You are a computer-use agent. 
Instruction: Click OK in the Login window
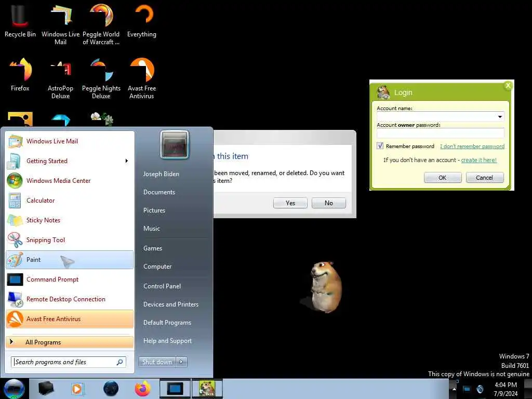443,178
